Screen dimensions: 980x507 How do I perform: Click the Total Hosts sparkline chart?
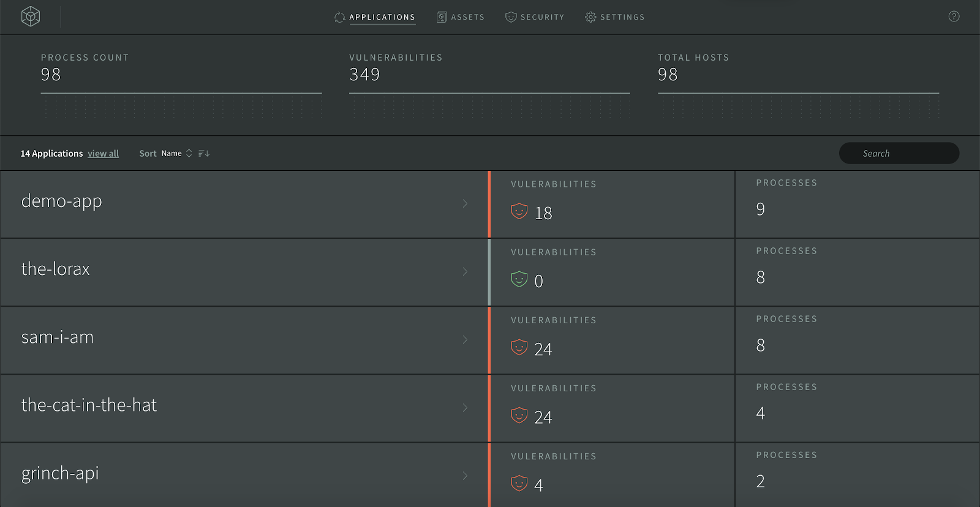[x=798, y=105]
